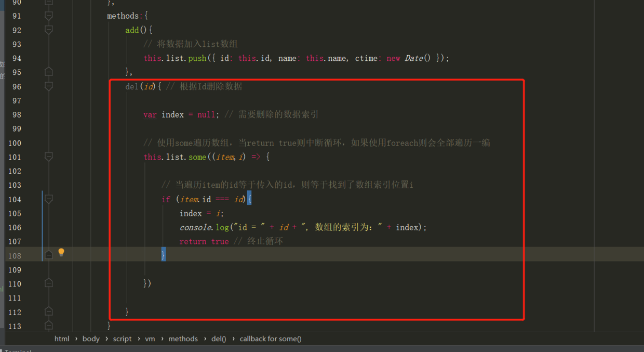Select the html breadcrumb

[62, 338]
